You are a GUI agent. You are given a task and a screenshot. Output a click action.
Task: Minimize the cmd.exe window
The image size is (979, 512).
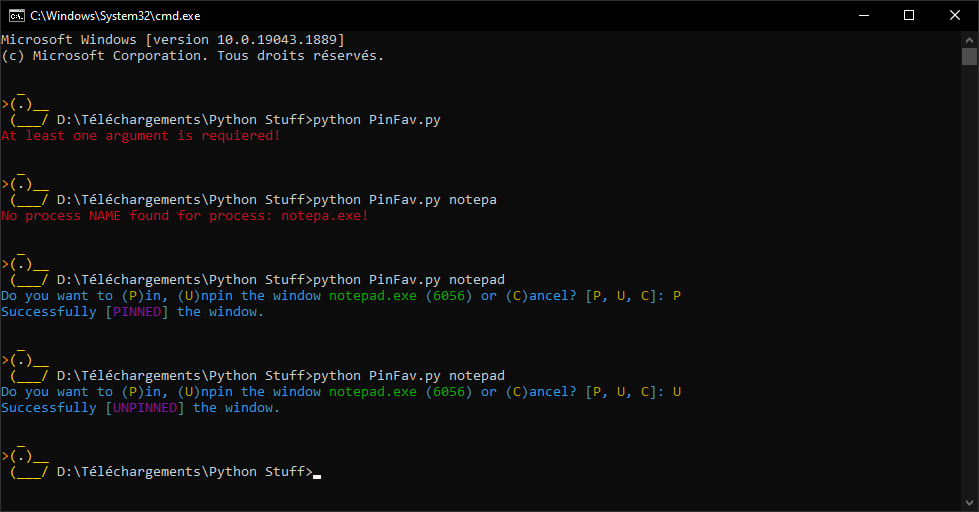pos(864,16)
